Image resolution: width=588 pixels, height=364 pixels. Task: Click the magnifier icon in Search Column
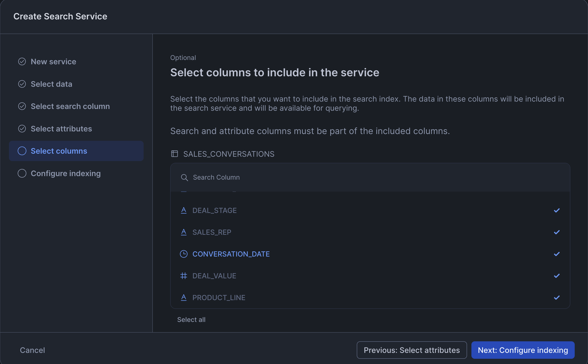point(184,178)
